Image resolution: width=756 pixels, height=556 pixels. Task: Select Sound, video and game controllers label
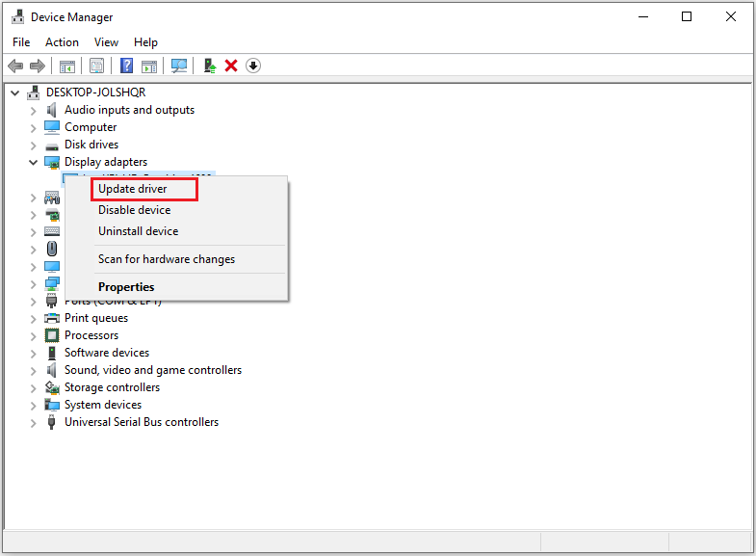tap(153, 370)
